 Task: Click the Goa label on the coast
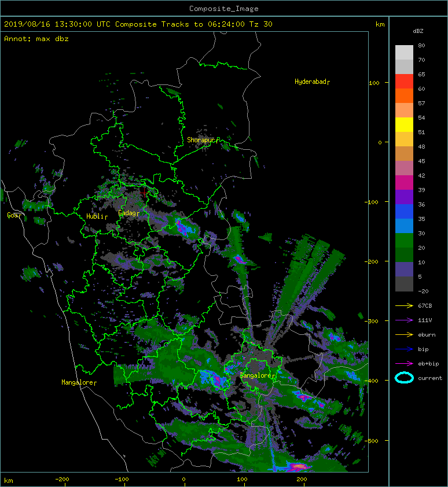point(14,215)
